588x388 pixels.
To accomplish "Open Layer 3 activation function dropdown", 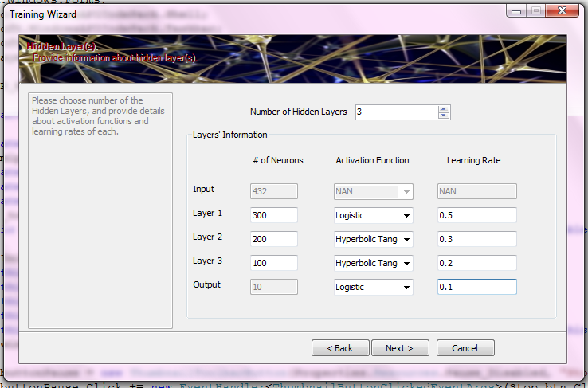I will (x=374, y=263).
